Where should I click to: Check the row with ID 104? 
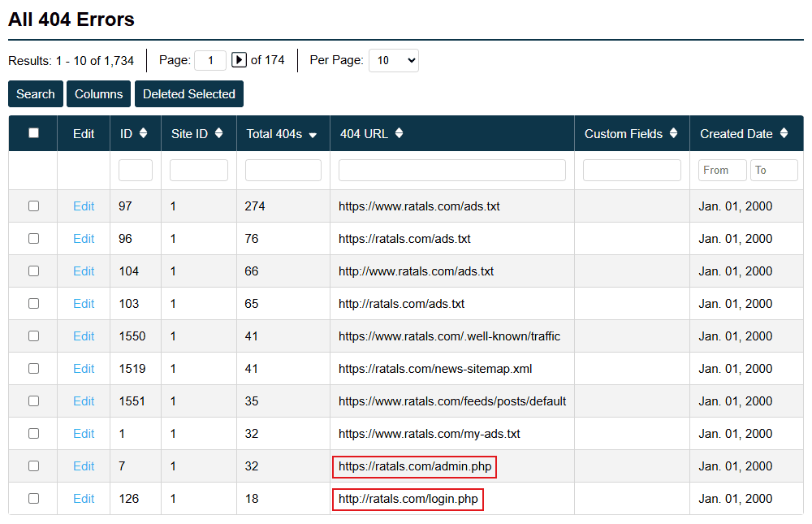coord(33,271)
